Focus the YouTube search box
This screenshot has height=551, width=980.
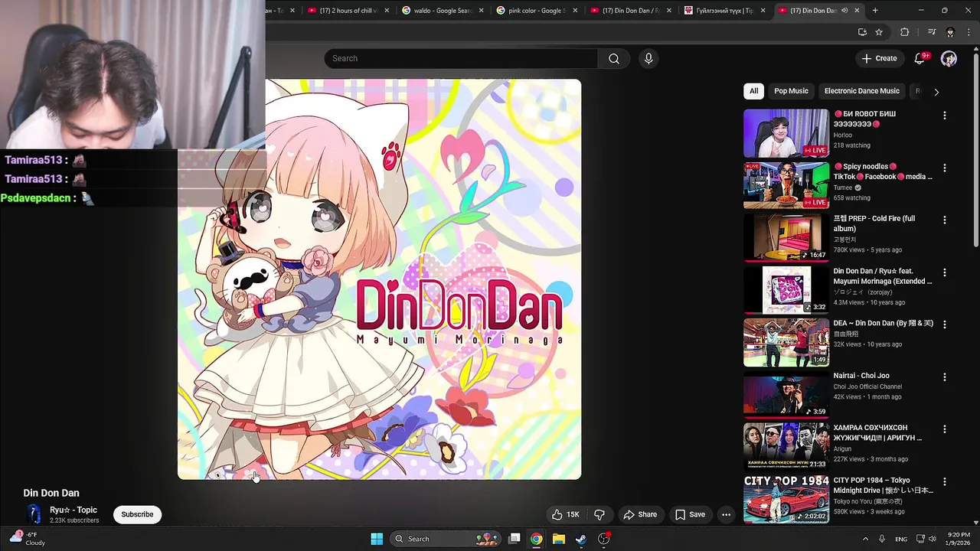coord(461,59)
